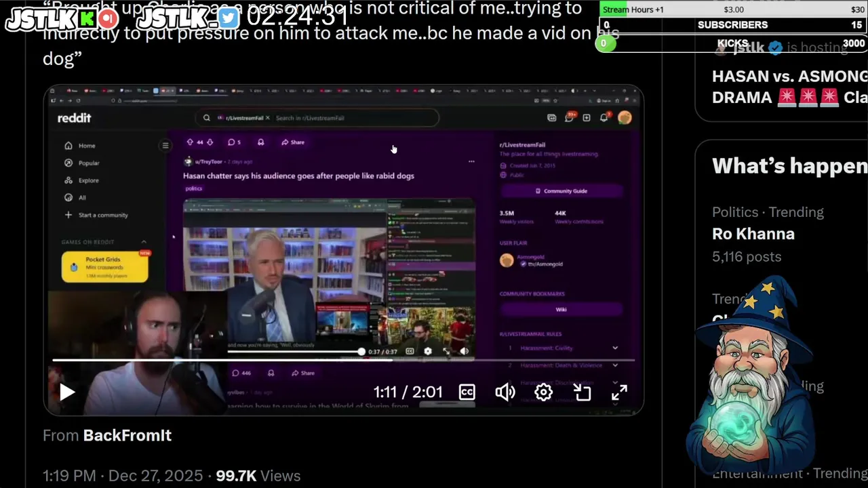This screenshot has height=488, width=868.
Task: Open Reddit notifications with the bell icon
Action: [604, 118]
